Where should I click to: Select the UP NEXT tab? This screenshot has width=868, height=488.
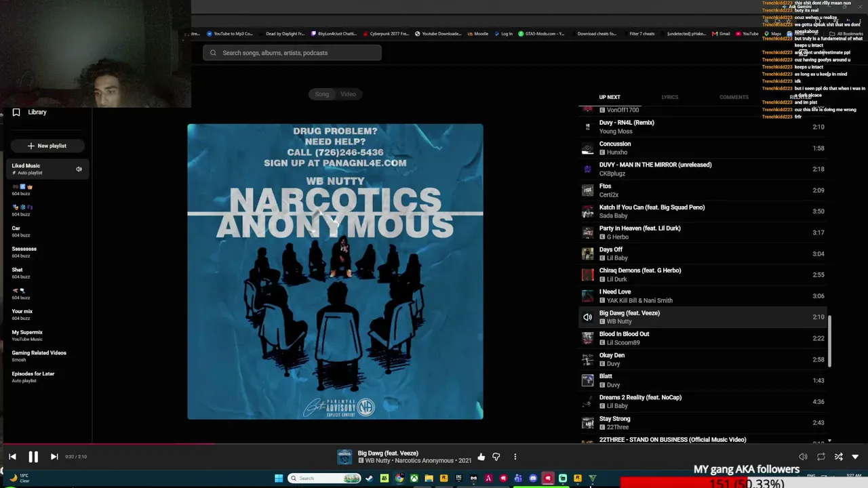coord(610,97)
